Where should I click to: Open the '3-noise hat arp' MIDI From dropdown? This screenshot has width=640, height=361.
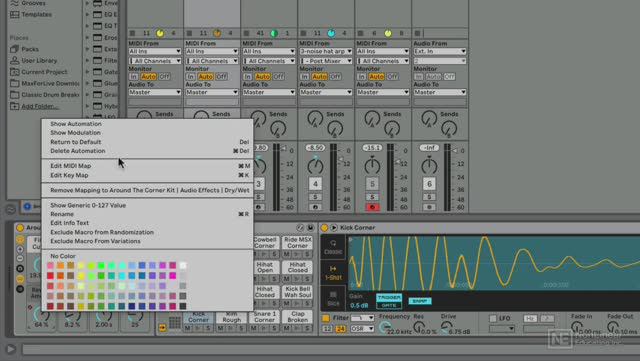326,51
